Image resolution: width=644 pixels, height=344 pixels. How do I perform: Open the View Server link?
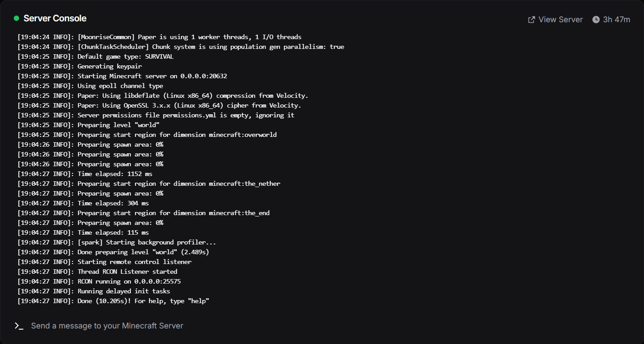click(560, 20)
